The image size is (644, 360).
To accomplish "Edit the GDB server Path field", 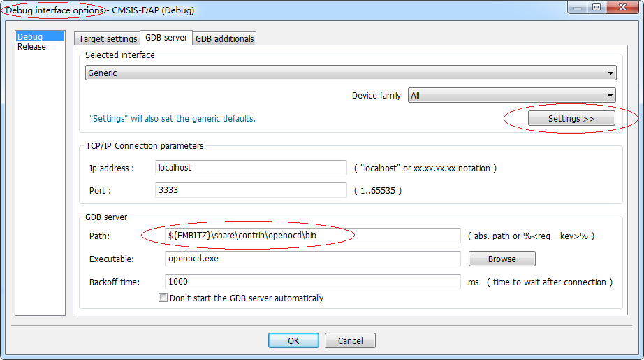I will pyautogui.click(x=312, y=236).
